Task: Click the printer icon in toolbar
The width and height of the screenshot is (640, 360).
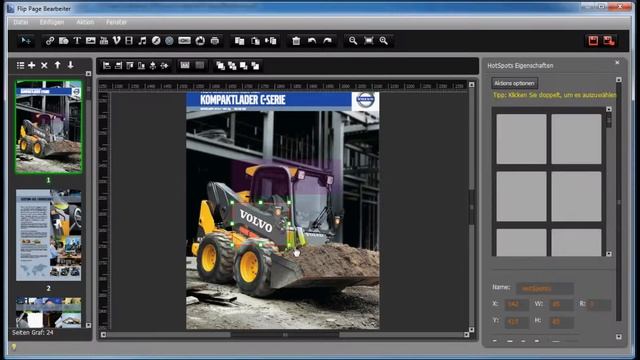Action: 215,40
